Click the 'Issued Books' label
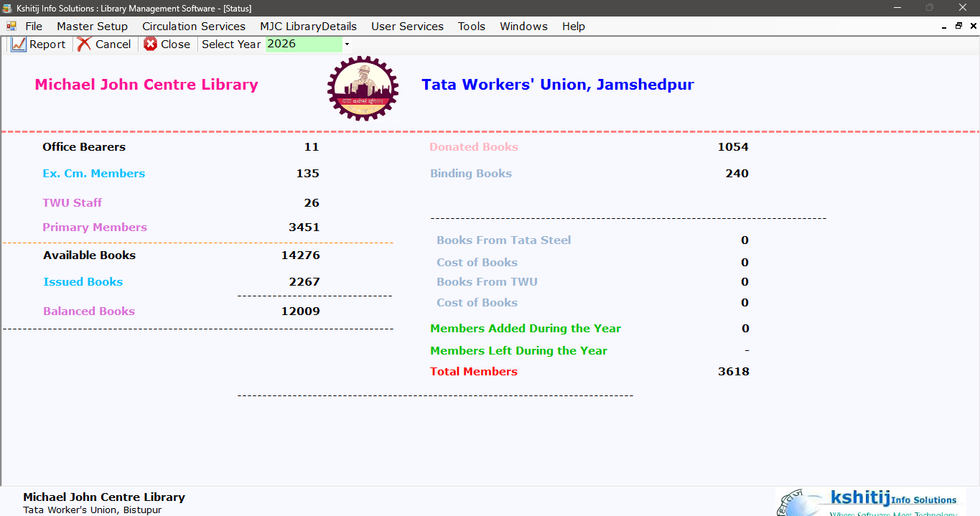Screen dimensions: 980x516 click(x=83, y=282)
